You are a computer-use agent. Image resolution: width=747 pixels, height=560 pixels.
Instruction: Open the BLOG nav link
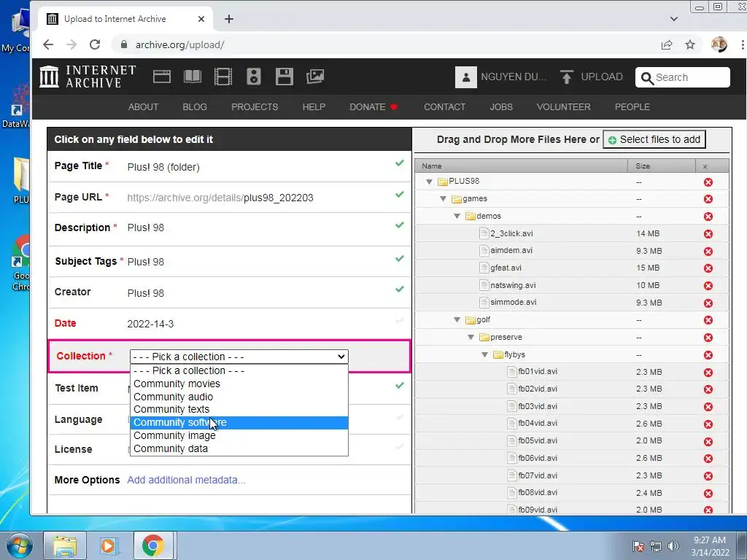pos(195,107)
